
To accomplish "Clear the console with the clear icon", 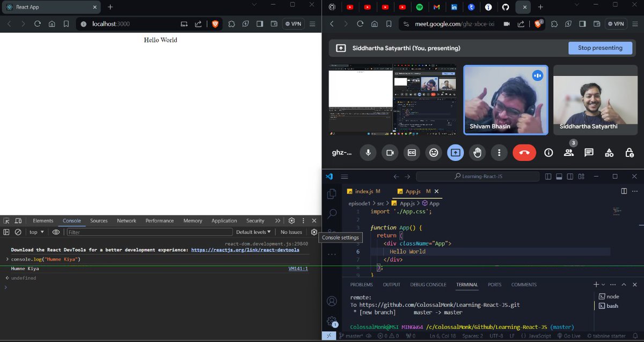I will (x=18, y=232).
